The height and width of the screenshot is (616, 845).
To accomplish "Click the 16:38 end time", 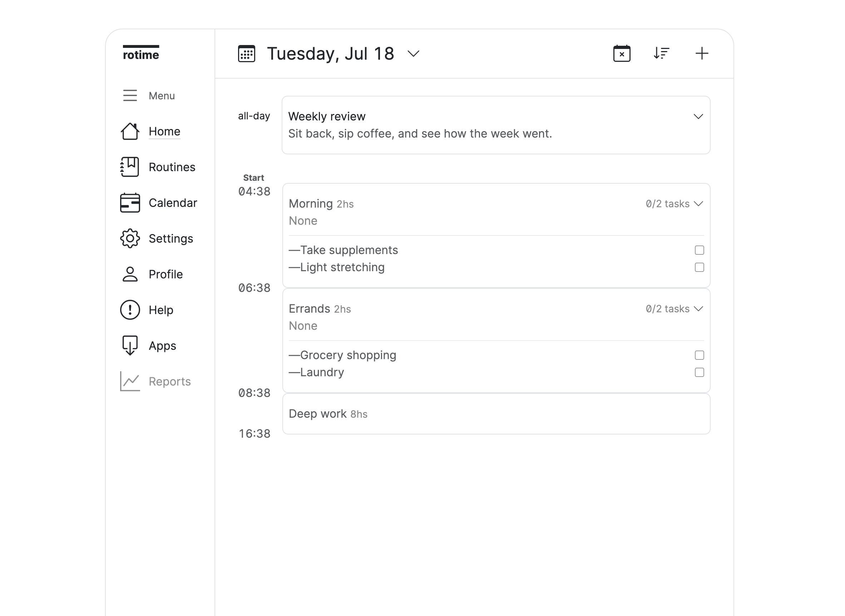I will [255, 434].
